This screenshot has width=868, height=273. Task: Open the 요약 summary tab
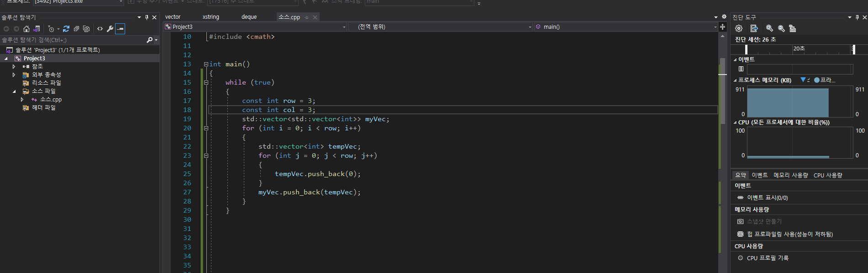pyautogui.click(x=741, y=175)
